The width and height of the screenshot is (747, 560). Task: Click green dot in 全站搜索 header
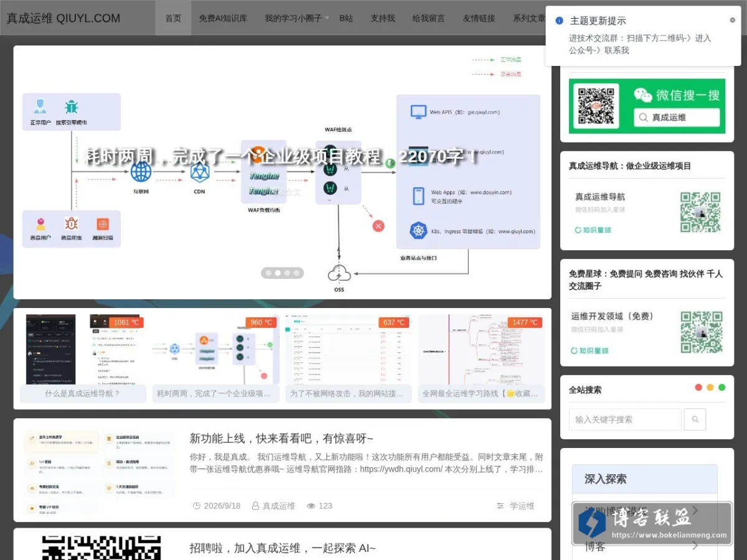[722, 388]
